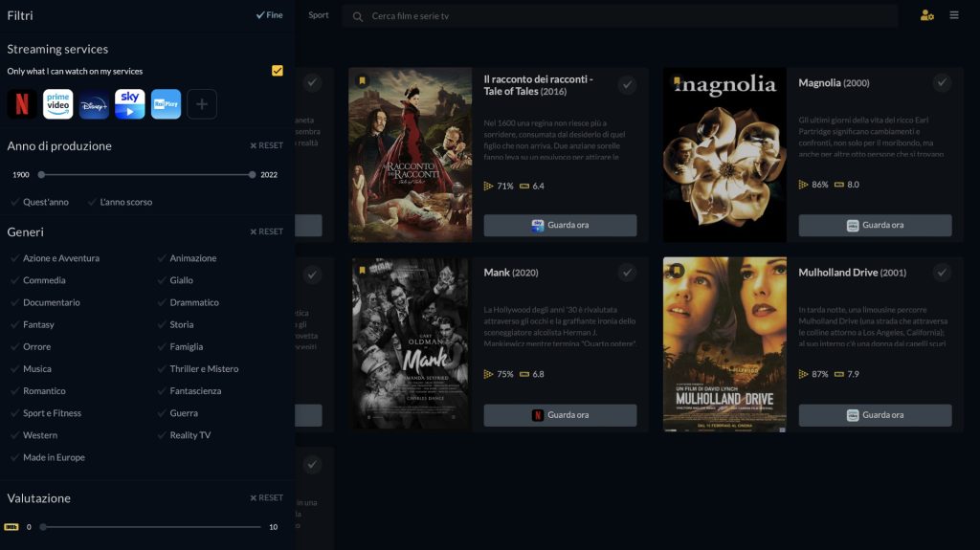Select the Sky streaming service icon
The width and height of the screenshot is (980, 550).
[129, 103]
